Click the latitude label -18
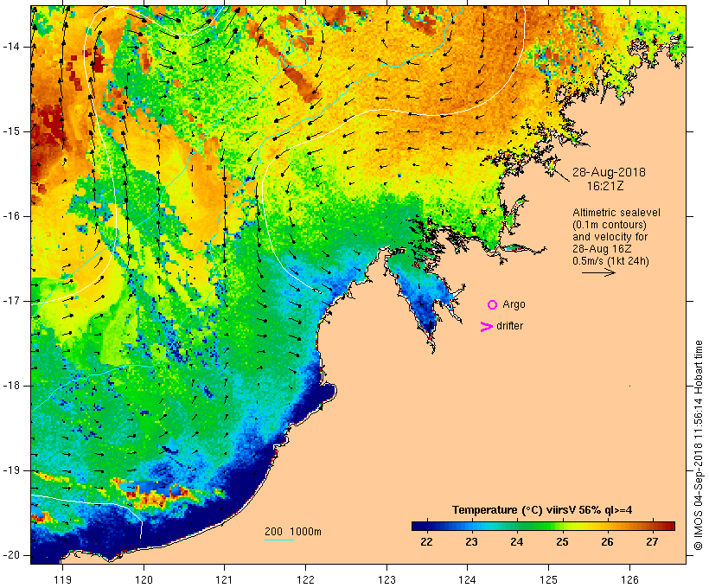 point(11,386)
